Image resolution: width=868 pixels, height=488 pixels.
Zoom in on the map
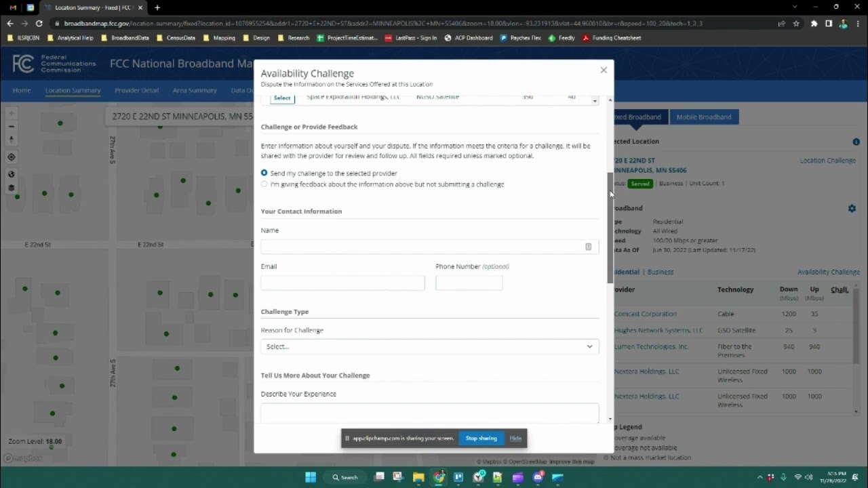(x=12, y=114)
